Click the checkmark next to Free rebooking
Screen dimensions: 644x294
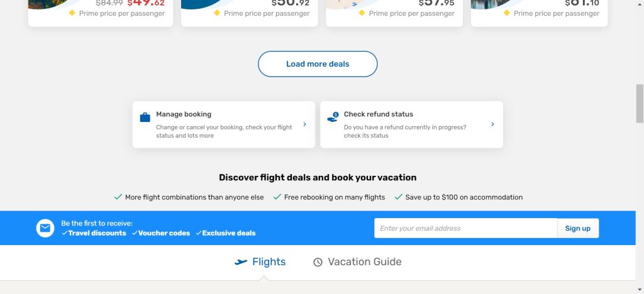pos(277,197)
